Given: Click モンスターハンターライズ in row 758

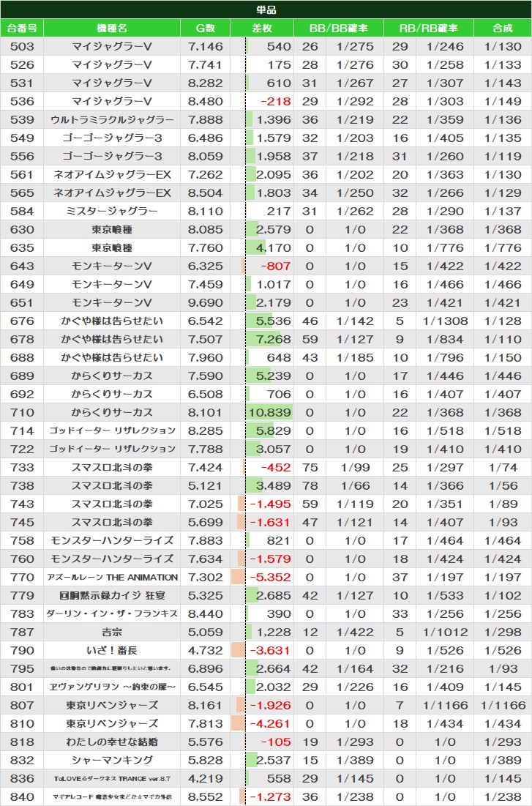Looking at the screenshot, I should [x=112, y=541].
